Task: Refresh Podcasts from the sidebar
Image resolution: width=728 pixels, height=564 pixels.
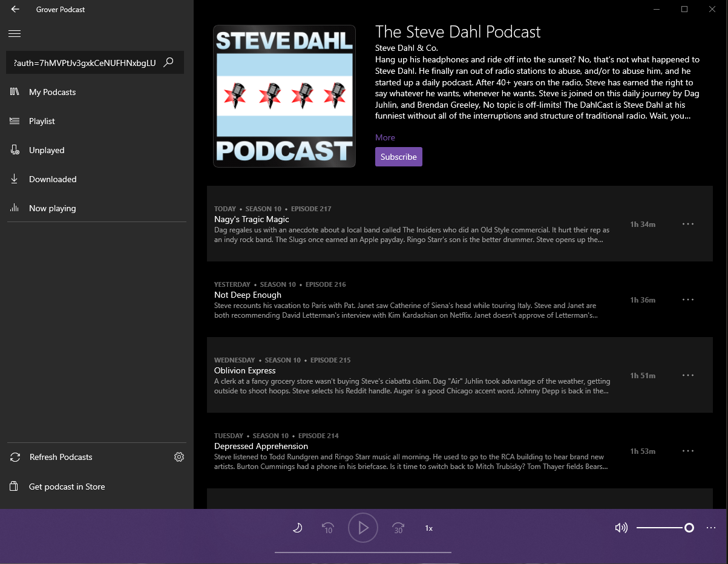Action: [x=61, y=457]
